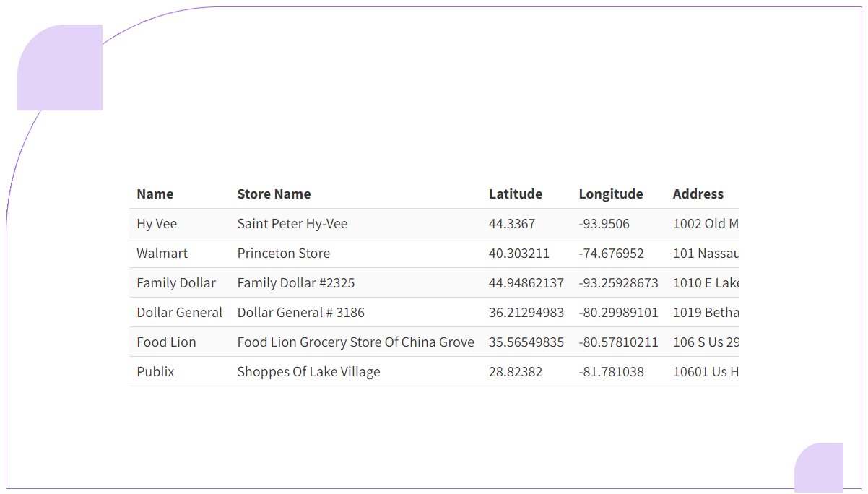Select the Walmart name cell
868x494 pixels.
[x=162, y=253]
